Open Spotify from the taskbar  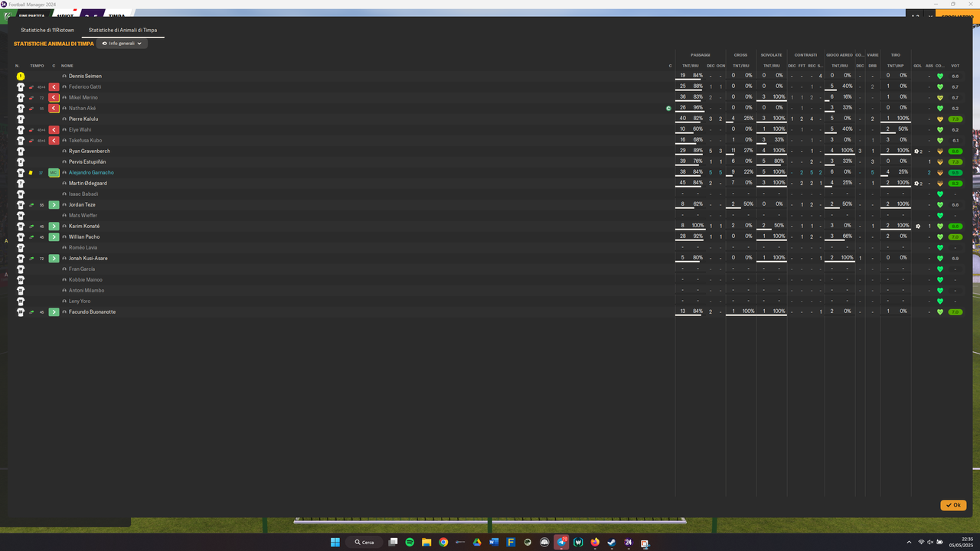click(x=410, y=542)
